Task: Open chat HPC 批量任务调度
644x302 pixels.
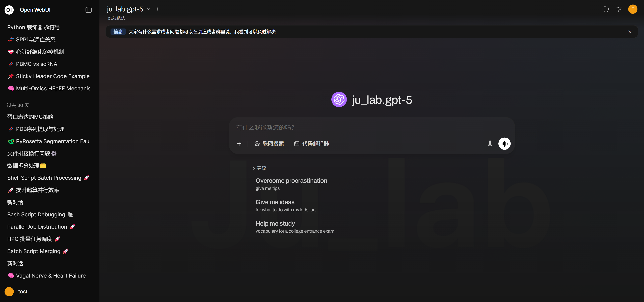Action: point(49,239)
